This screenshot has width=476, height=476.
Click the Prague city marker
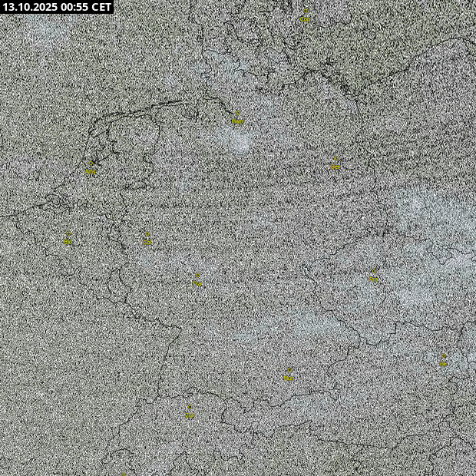tap(373, 277)
